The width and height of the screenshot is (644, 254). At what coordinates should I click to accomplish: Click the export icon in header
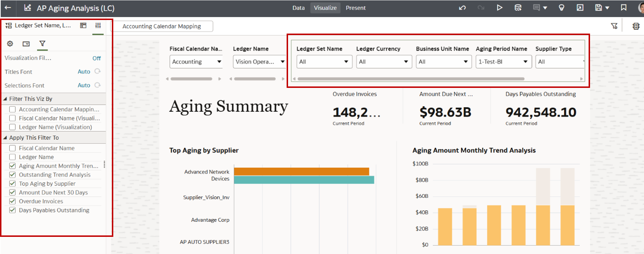point(580,8)
